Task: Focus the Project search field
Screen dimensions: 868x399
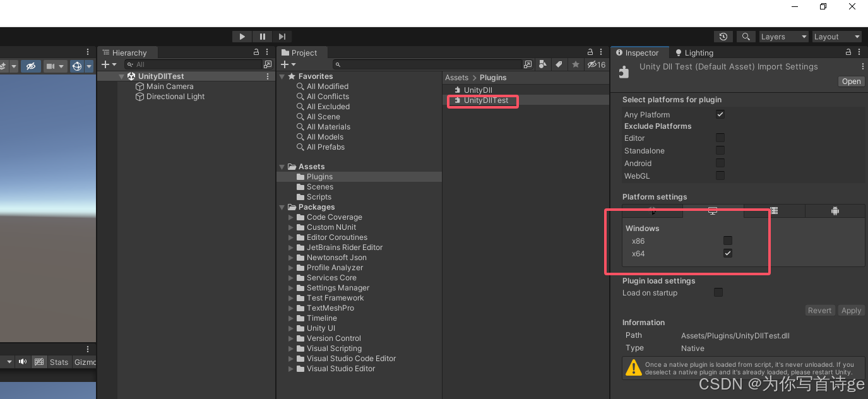Action: point(427,64)
